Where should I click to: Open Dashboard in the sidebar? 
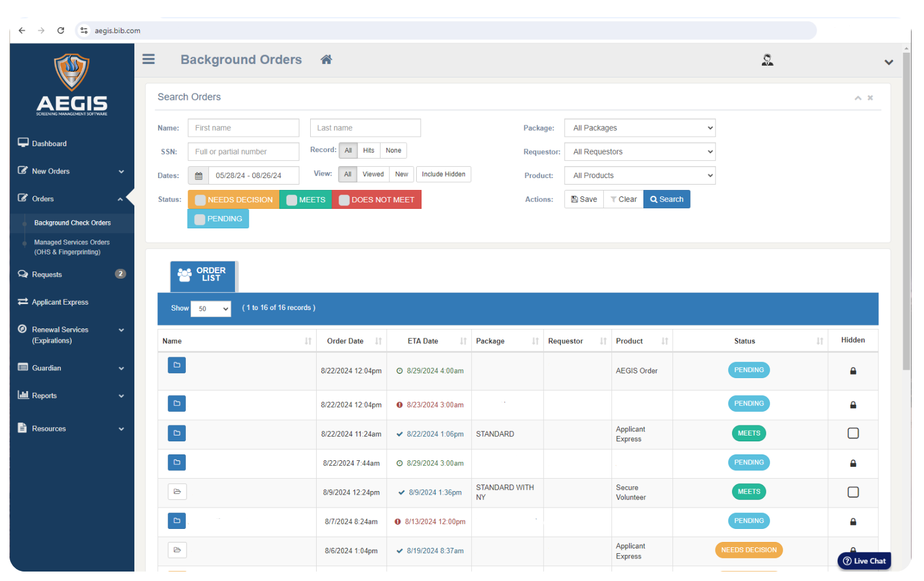pyautogui.click(x=49, y=144)
